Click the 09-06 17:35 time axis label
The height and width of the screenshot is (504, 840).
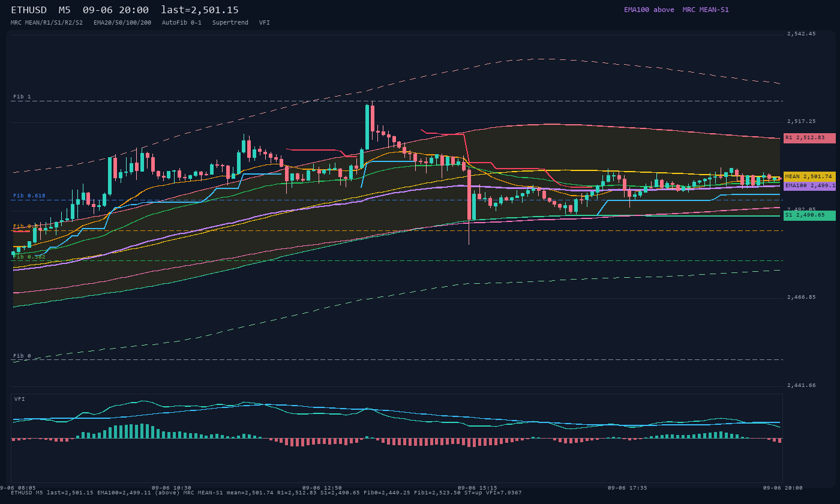[x=628, y=488]
